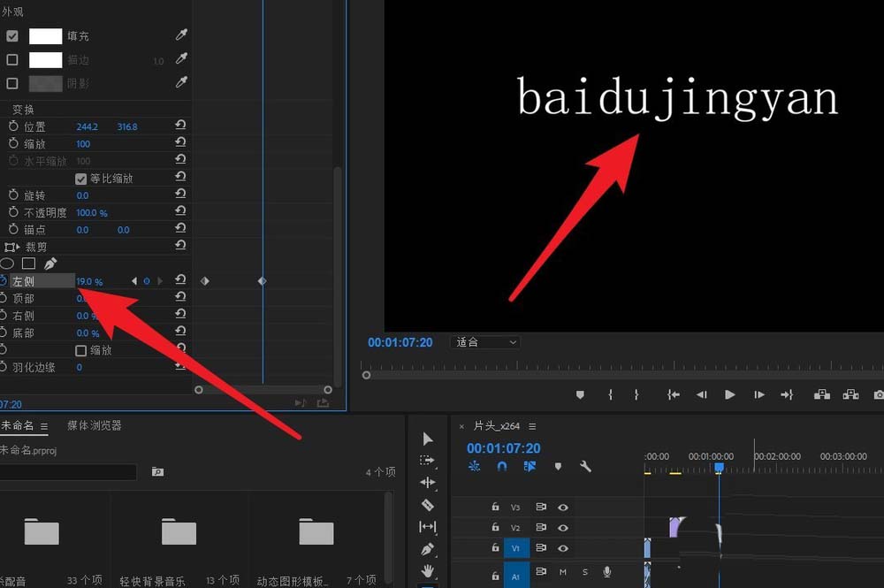Screen dimensions: 884x588
Task: Uncheck the 填充 fill checkbox
Action: click(11, 36)
